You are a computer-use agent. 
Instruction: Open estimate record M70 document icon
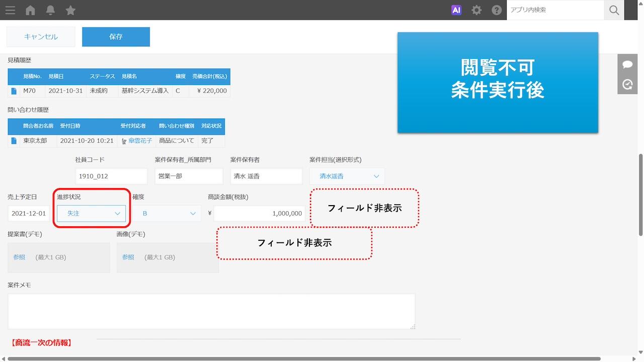14,91
